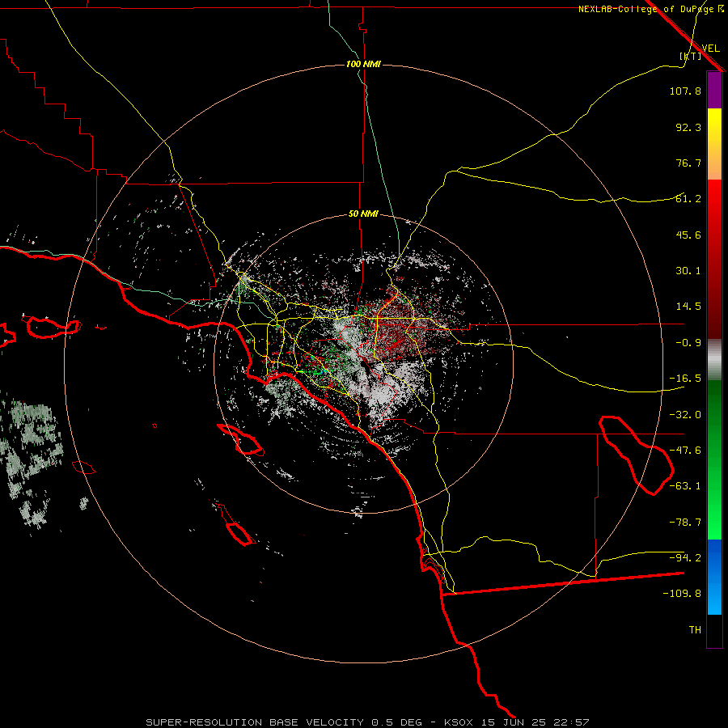The image size is (728, 728).
Task: Click the 14.5 velocity scale value
Action: [x=688, y=307]
